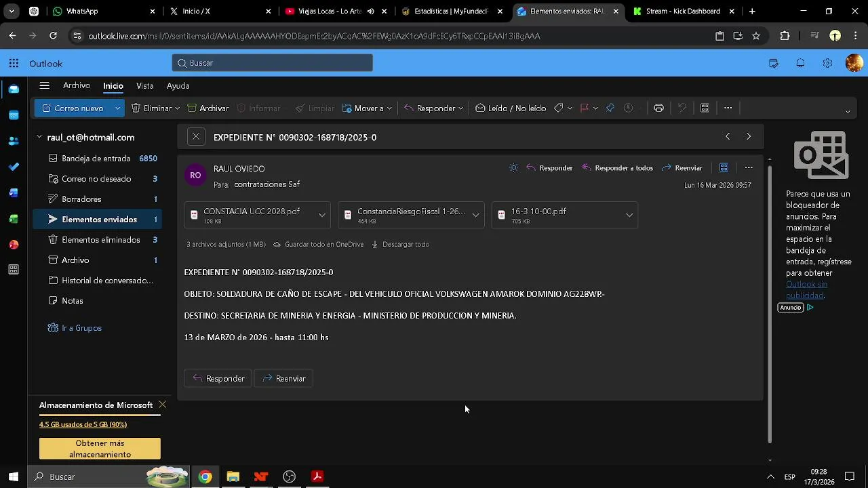Image resolution: width=868 pixels, height=488 pixels.
Task: Launch Excel from the left app rail
Action: [x=14, y=218]
